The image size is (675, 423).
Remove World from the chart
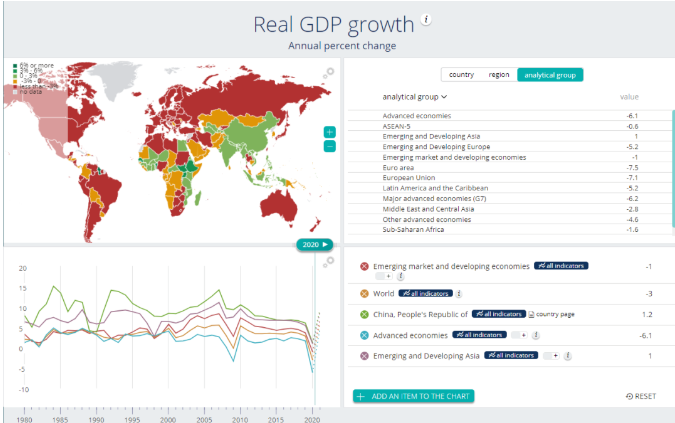point(364,294)
